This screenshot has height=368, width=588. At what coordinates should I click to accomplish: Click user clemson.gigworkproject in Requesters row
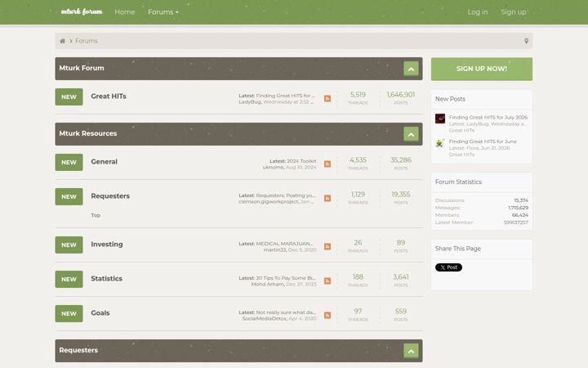point(269,202)
